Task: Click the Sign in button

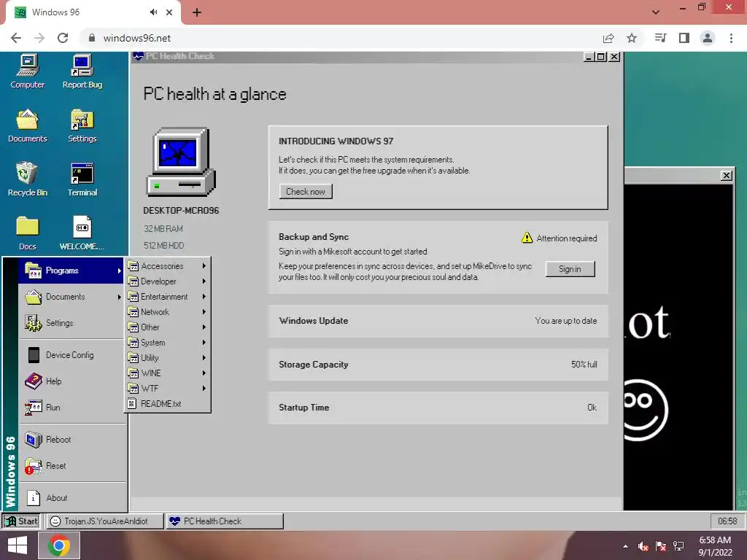Action: pos(570,269)
